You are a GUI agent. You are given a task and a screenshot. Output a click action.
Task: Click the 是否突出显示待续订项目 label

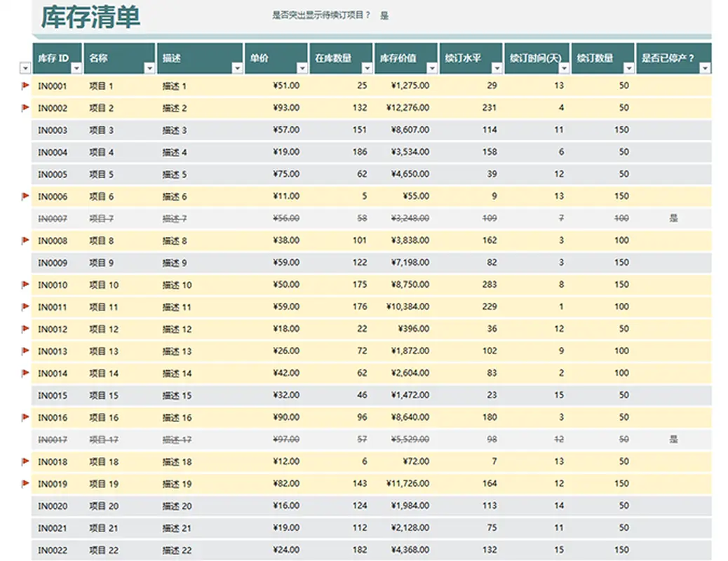point(321,15)
